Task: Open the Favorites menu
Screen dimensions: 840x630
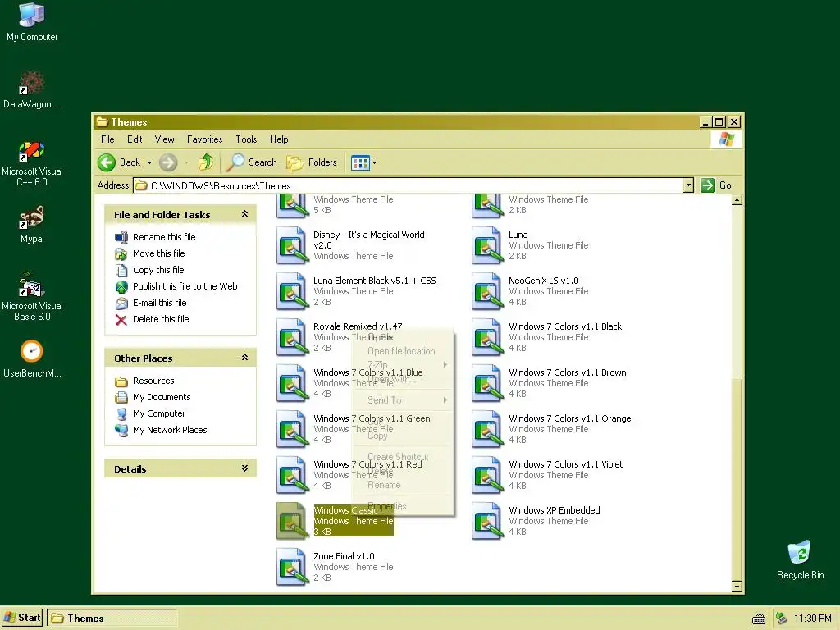Action: click(x=204, y=139)
